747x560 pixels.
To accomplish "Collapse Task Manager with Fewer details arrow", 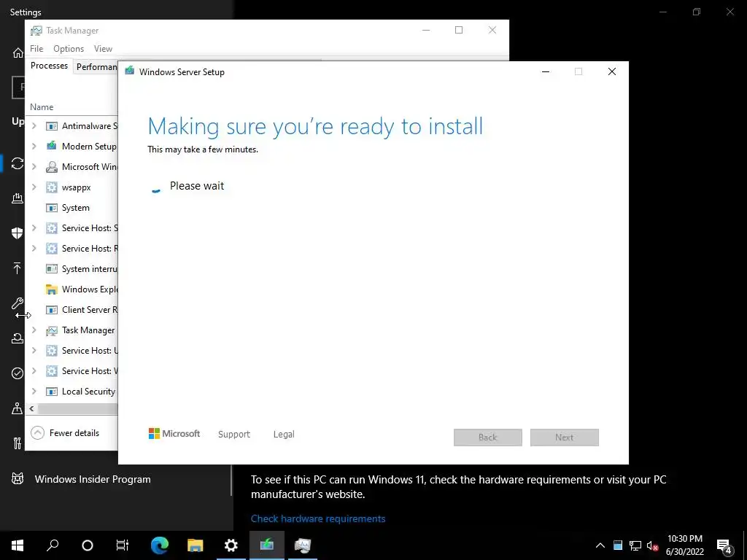I will click(x=38, y=433).
